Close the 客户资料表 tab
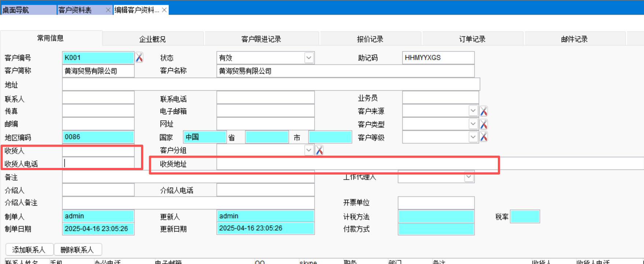This screenshot has height=264, width=644. (108, 10)
